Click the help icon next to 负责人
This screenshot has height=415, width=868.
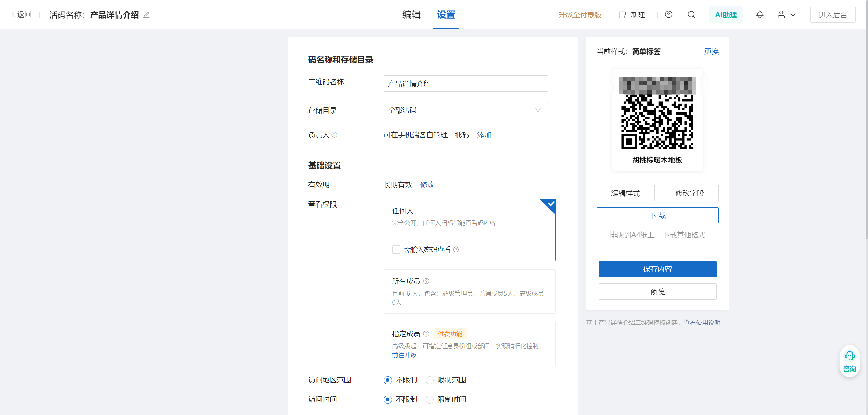[334, 135]
